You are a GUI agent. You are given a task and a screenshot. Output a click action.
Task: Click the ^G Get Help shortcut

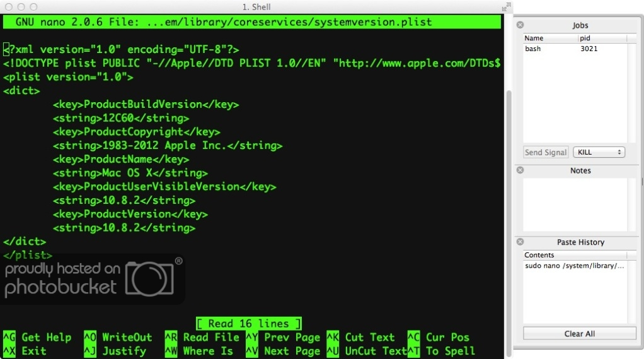click(37, 338)
